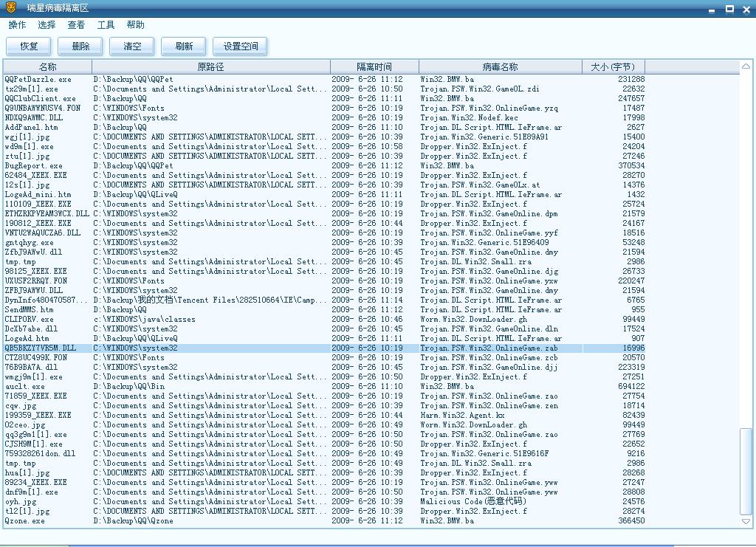Open the 选择 menu
This screenshot has width=756, height=547.
(47, 25)
